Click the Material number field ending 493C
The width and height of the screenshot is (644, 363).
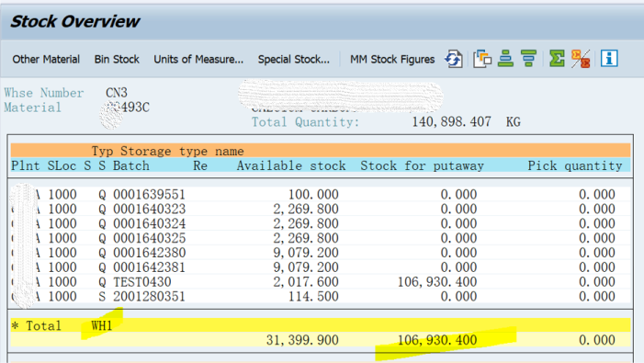128,108
